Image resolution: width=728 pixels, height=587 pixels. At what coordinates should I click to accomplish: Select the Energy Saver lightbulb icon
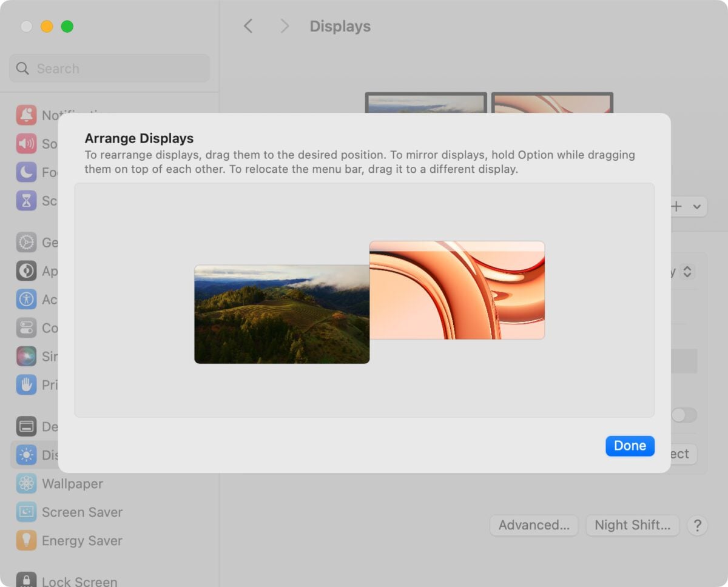(x=27, y=540)
